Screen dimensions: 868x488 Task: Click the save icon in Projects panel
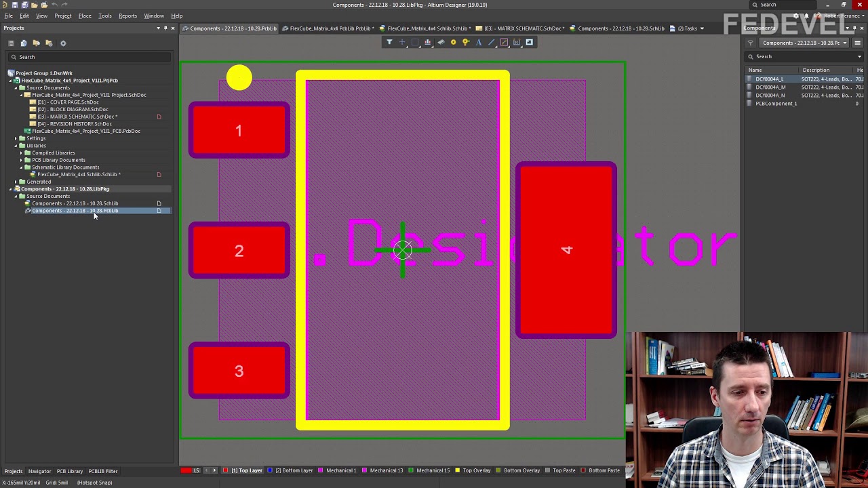(11, 43)
